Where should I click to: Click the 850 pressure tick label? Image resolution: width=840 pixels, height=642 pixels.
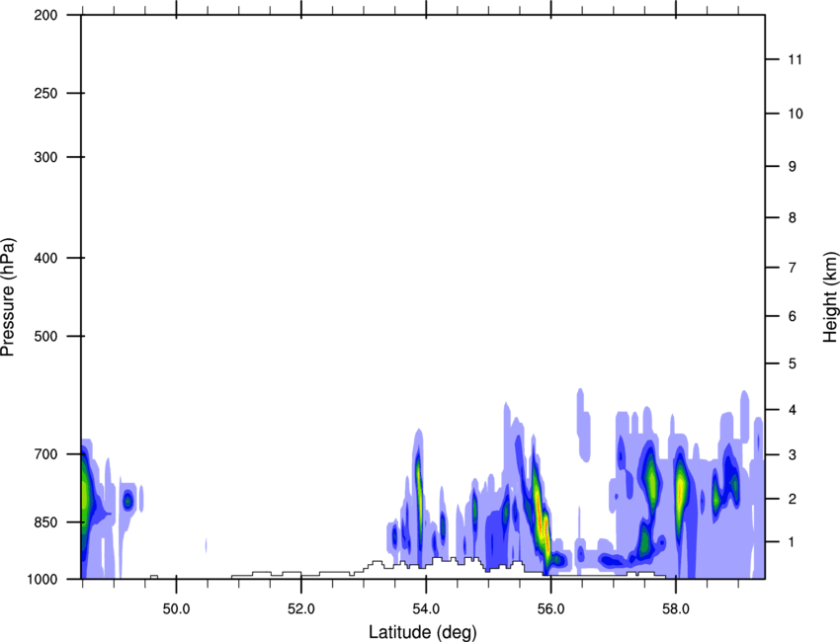coord(45,522)
